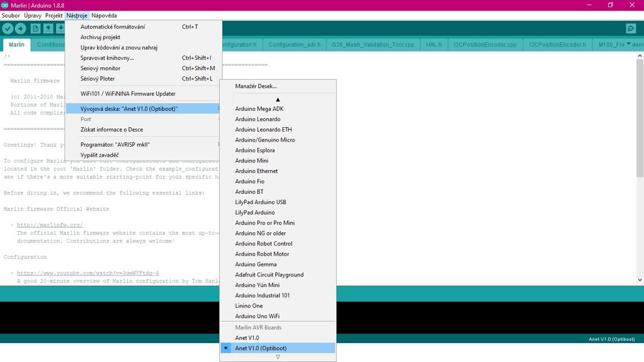Open Sériový Ploter menu entry

[x=144, y=79]
